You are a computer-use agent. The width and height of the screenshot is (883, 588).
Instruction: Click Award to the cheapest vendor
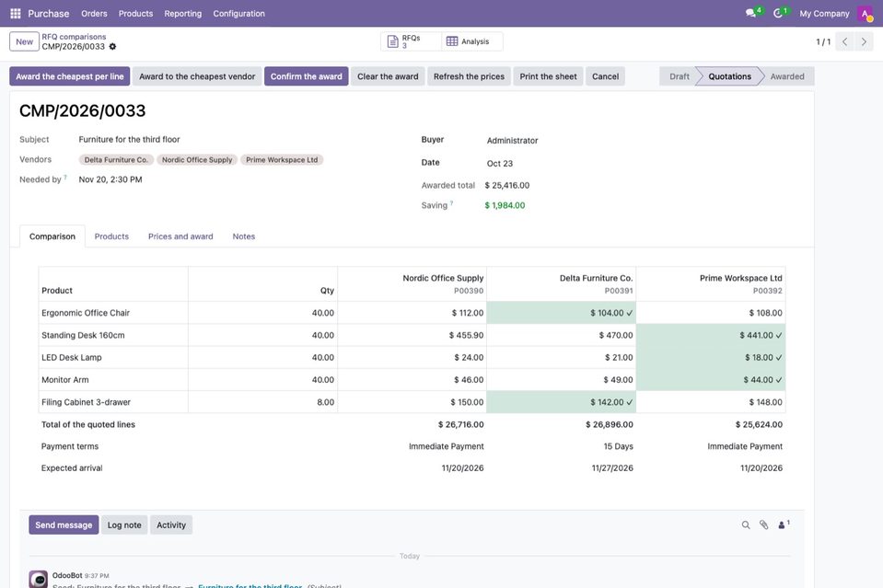click(197, 76)
